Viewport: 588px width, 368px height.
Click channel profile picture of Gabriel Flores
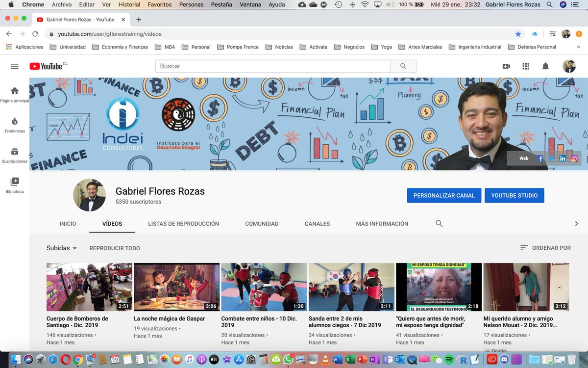89,195
